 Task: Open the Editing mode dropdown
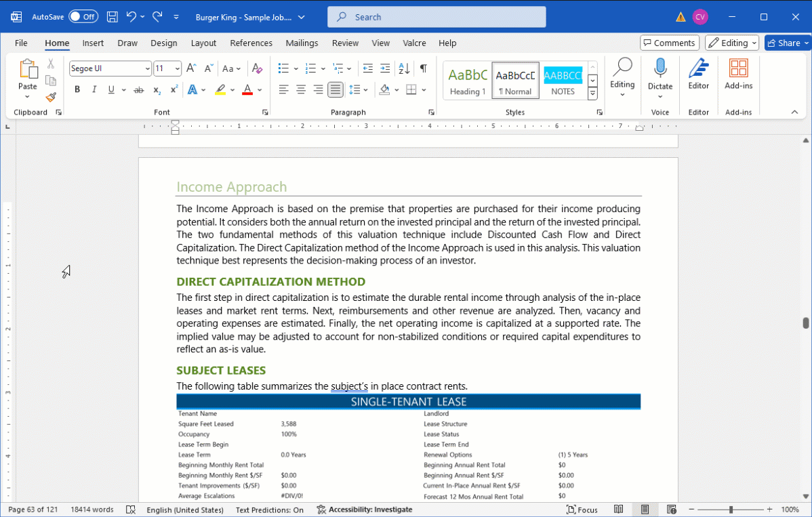coord(732,43)
